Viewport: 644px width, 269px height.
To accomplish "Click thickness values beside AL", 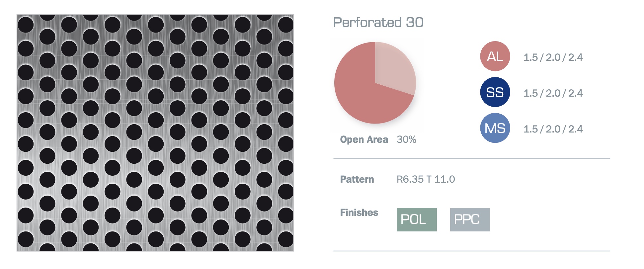I will (x=553, y=57).
